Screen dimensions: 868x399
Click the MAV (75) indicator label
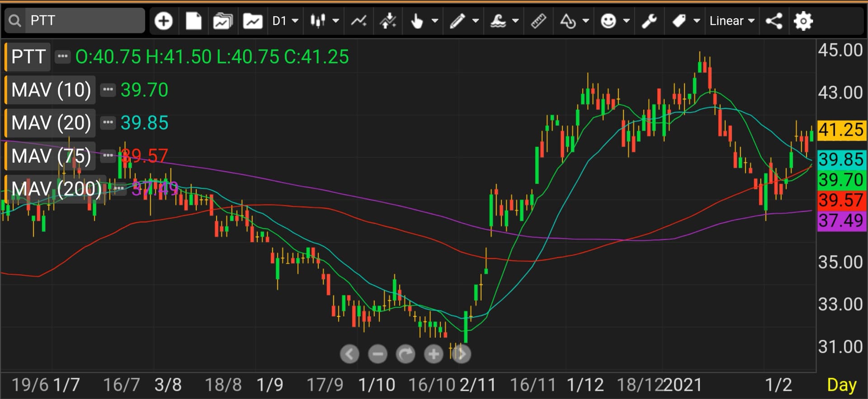click(x=51, y=156)
